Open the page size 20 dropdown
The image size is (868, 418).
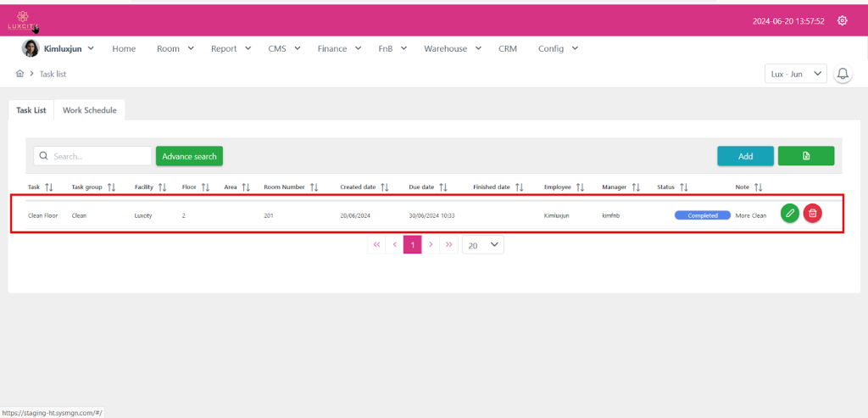(483, 245)
